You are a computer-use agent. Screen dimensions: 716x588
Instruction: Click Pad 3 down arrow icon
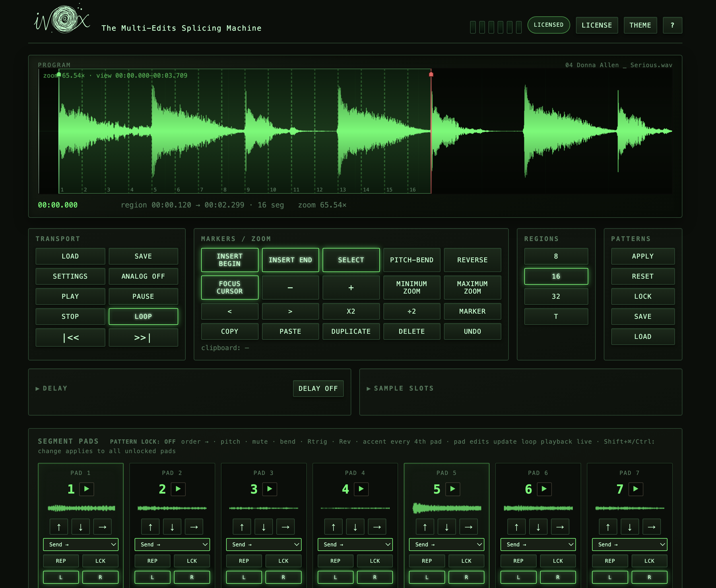click(263, 527)
